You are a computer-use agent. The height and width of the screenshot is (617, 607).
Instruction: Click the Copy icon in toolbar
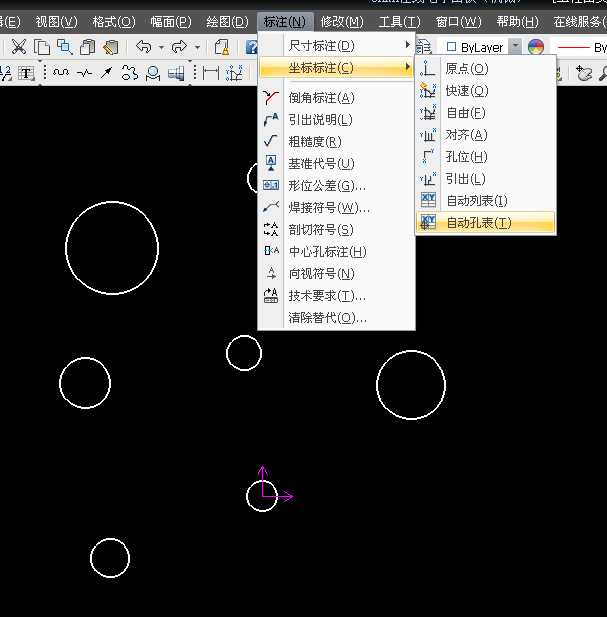point(41,47)
